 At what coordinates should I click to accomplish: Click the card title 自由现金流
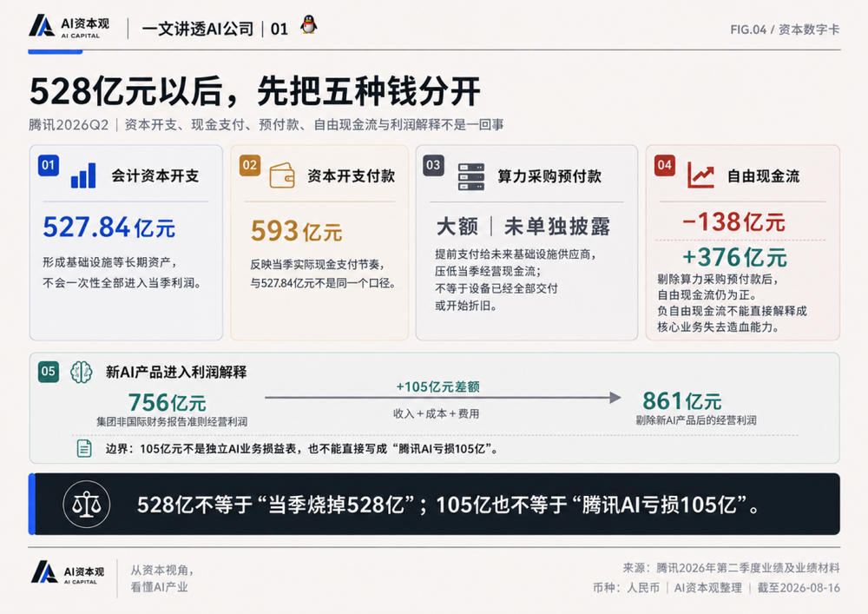pyautogui.click(x=763, y=176)
